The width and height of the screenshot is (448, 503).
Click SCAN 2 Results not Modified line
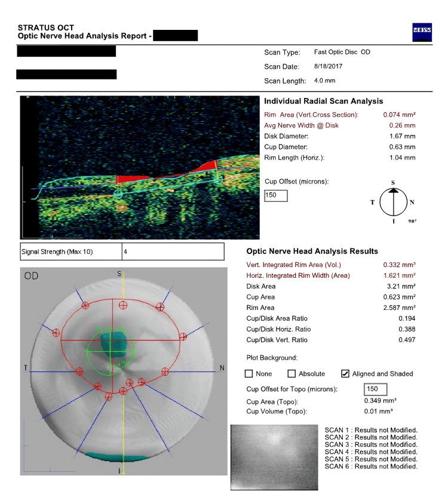pos(371,437)
